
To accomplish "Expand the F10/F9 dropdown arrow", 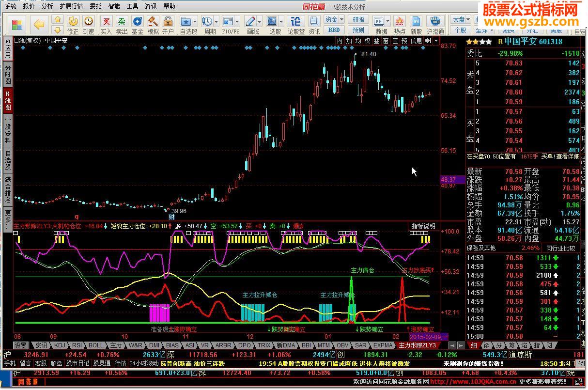I will pos(237,22).
